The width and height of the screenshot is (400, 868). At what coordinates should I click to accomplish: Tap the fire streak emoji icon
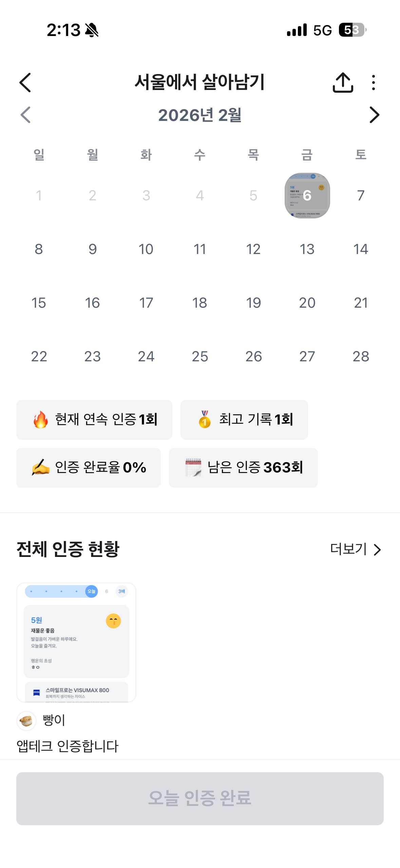(41, 420)
